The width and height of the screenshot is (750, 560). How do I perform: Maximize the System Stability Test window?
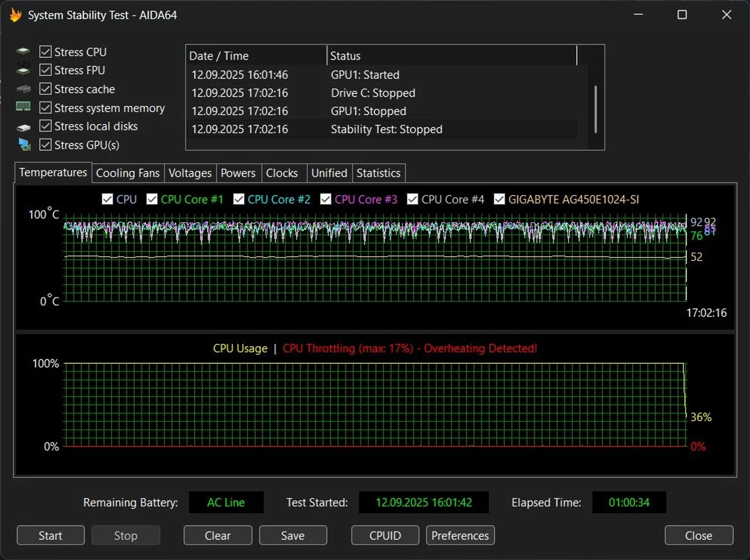point(682,15)
